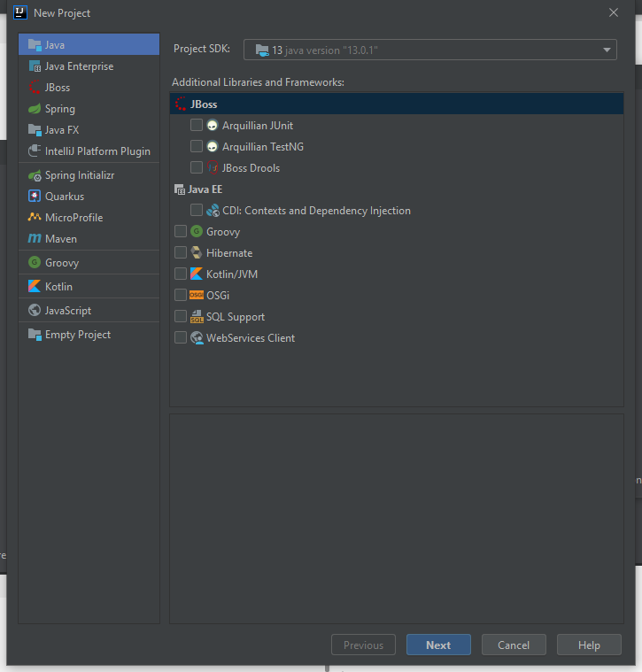This screenshot has height=672, width=642.
Task: Click the Cancel button
Action: (514, 645)
